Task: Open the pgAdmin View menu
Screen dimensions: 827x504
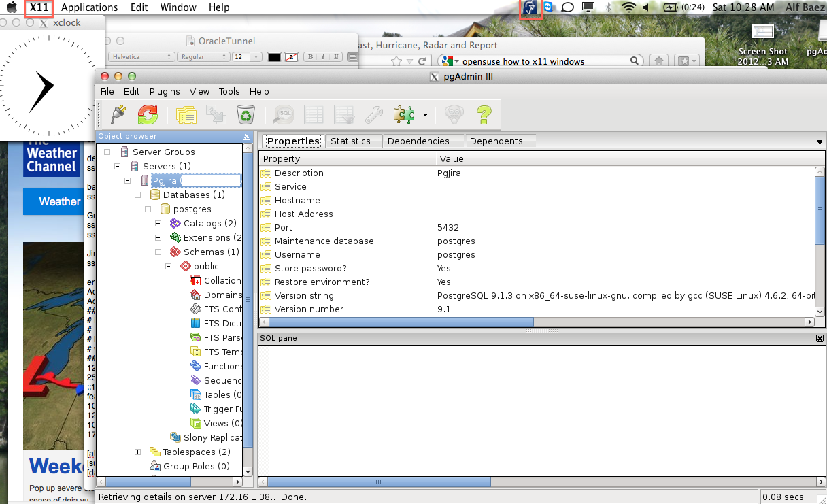Action: click(x=199, y=91)
